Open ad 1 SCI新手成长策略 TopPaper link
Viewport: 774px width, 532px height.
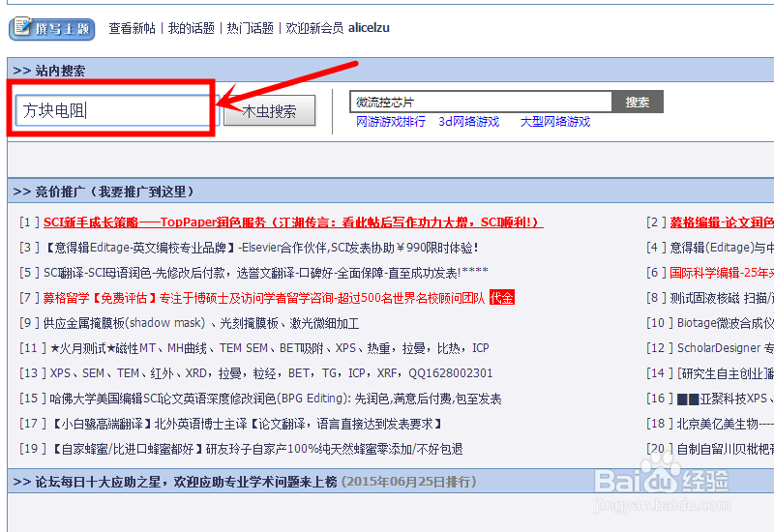pos(293,222)
